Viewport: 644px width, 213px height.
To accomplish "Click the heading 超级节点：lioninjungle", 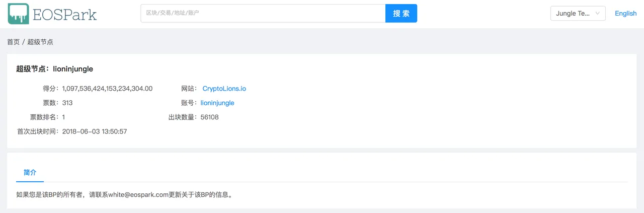I will click(x=55, y=69).
